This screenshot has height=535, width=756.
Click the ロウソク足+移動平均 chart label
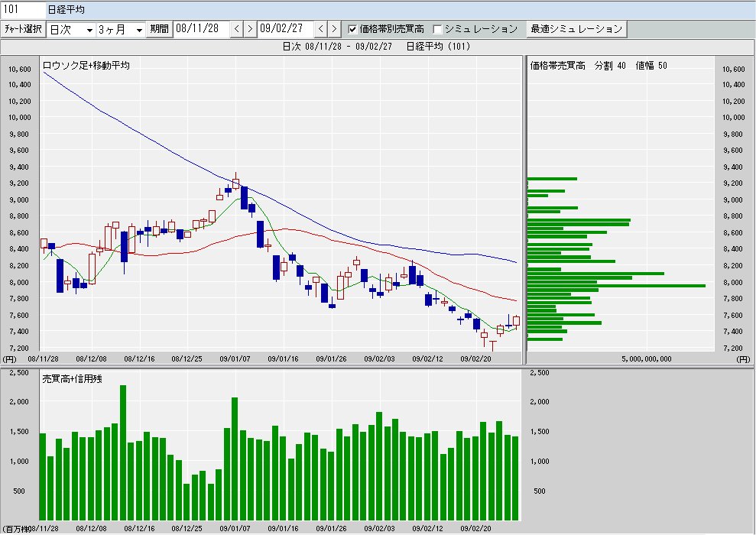[86, 66]
